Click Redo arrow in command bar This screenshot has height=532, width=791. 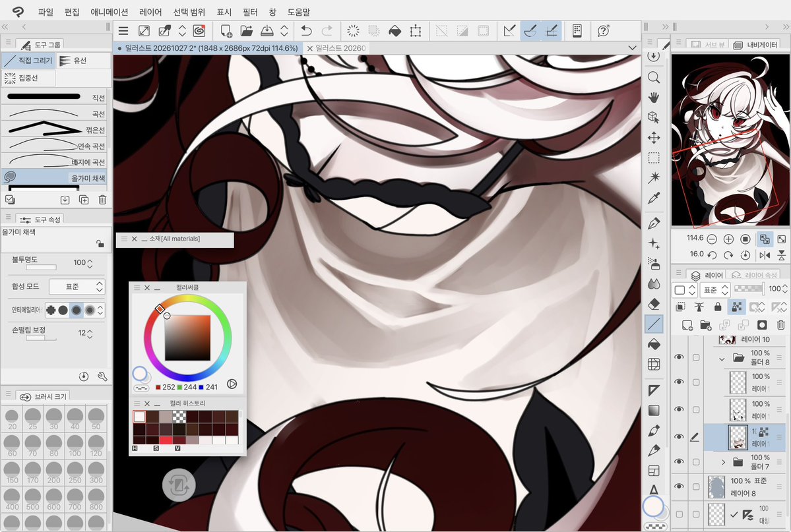tap(327, 31)
